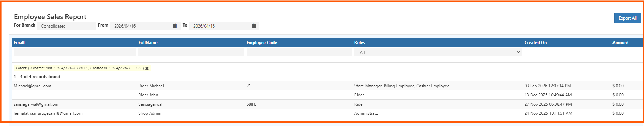Click the Store Manager, Billing Employee roles cell
The width and height of the screenshot is (644, 126).
click(x=402, y=86)
